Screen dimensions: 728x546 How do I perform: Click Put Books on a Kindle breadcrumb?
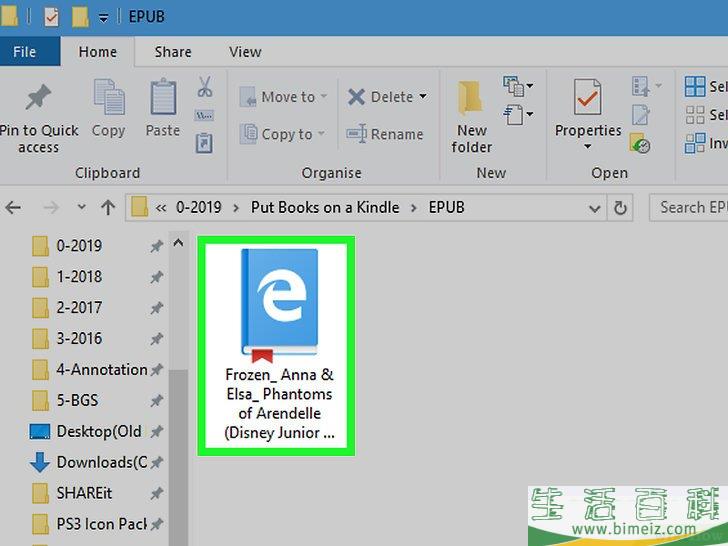(325, 207)
